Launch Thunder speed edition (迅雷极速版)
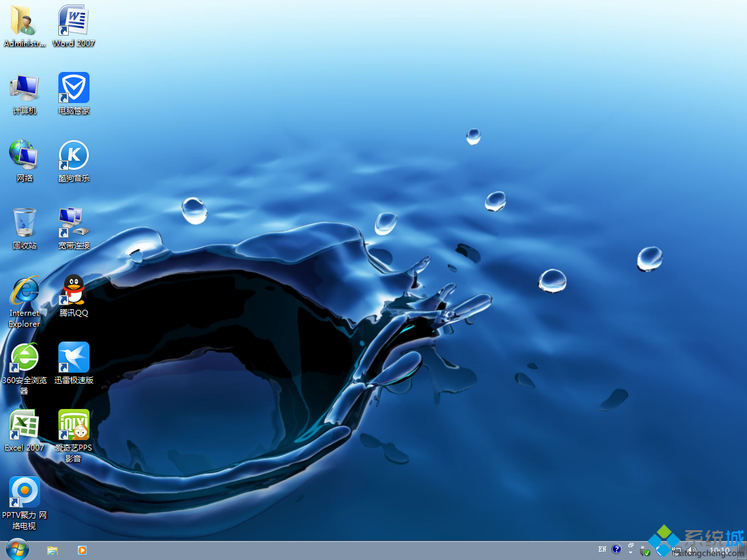The height and width of the screenshot is (560, 747). [x=73, y=357]
